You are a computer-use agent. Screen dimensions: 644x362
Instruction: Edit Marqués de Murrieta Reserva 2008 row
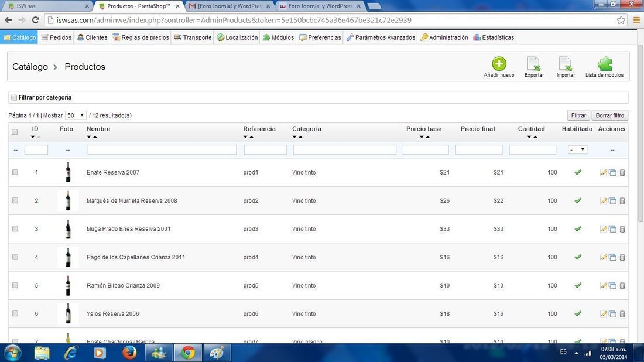pyautogui.click(x=604, y=201)
